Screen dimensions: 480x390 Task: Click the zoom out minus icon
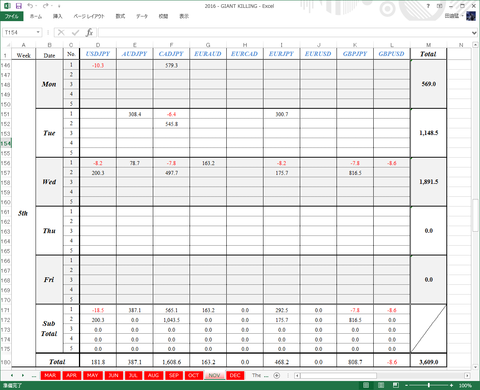point(407,385)
